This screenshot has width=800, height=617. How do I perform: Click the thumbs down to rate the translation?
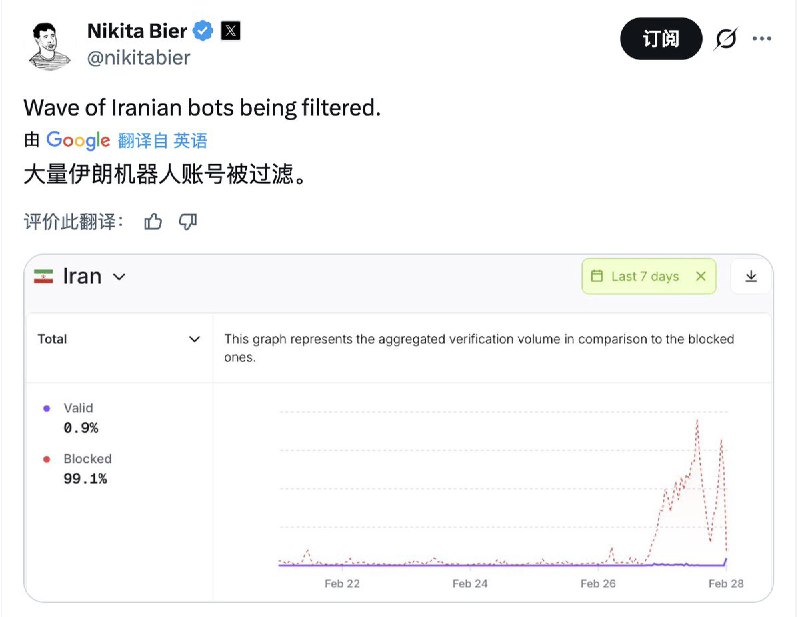tap(189, 222)
